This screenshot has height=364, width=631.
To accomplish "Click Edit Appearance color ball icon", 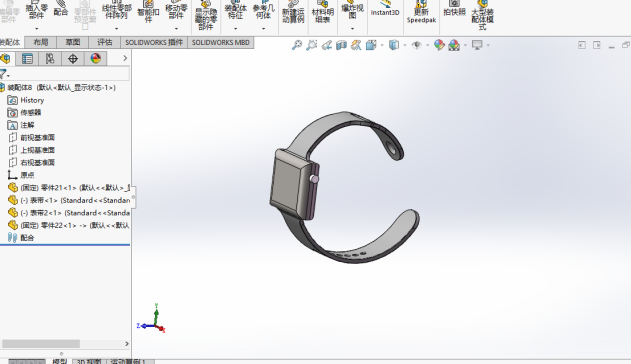I will (439, 45).
